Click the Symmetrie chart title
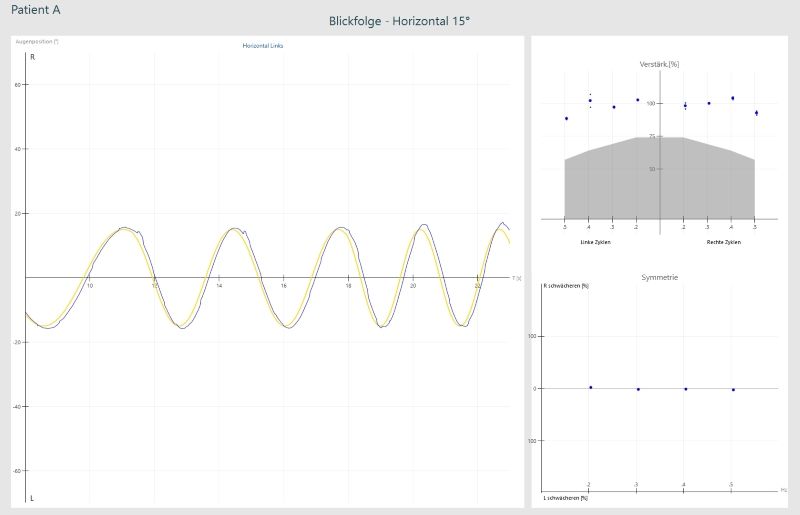Image resolution: width=800 pixels, height=515 pixels. pos(659,277)
